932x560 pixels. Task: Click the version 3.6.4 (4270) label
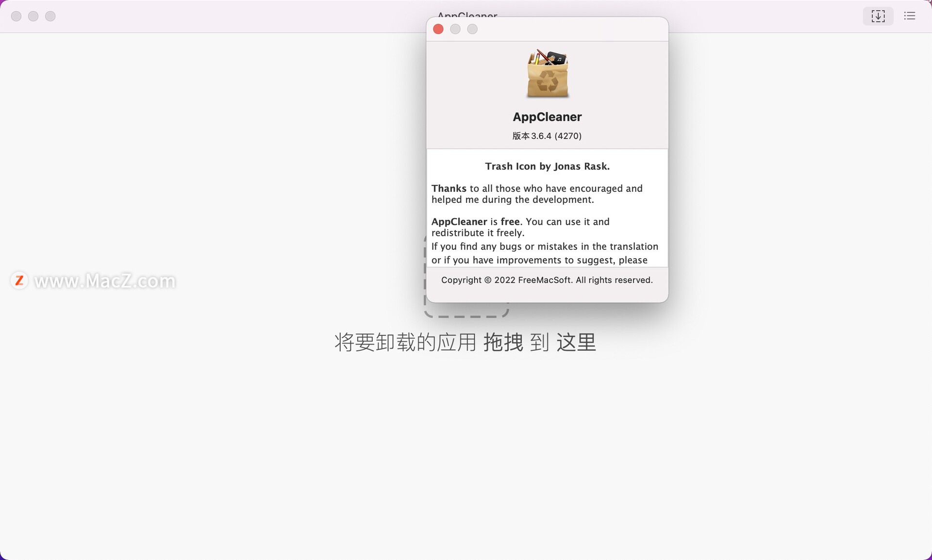[547, 136]
